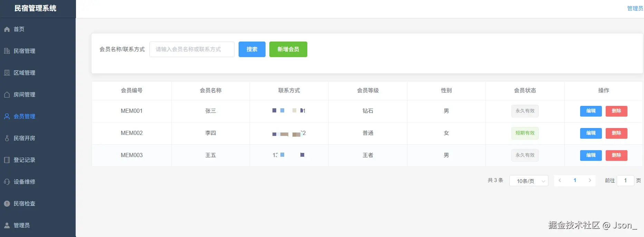Click the headset icon for 设备维修
This screenshot has width=644, height=237.
[x=7, y=182]
